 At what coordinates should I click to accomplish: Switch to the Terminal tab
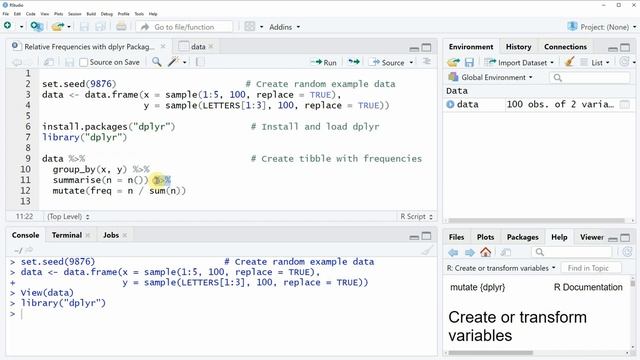(x=67, y=235)
